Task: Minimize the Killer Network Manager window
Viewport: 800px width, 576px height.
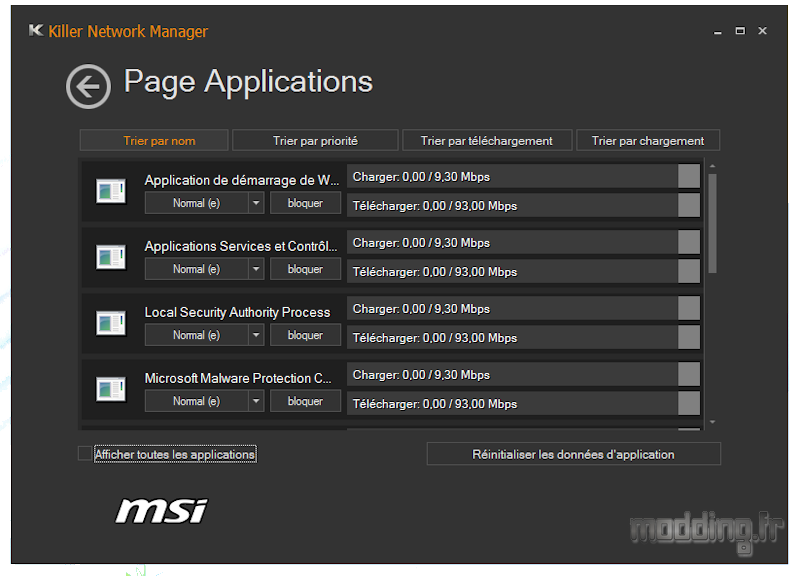Action: [x=717, y=31]
